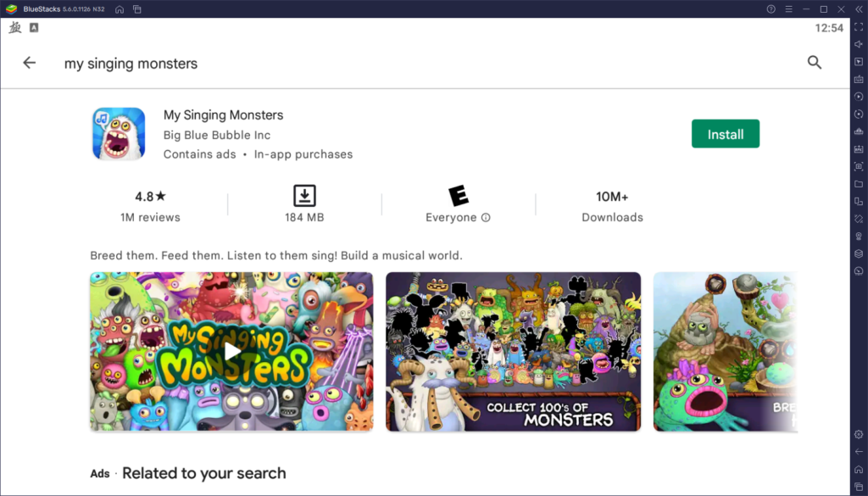Open the BlueStacks hamburger menu

click(788, 9)
